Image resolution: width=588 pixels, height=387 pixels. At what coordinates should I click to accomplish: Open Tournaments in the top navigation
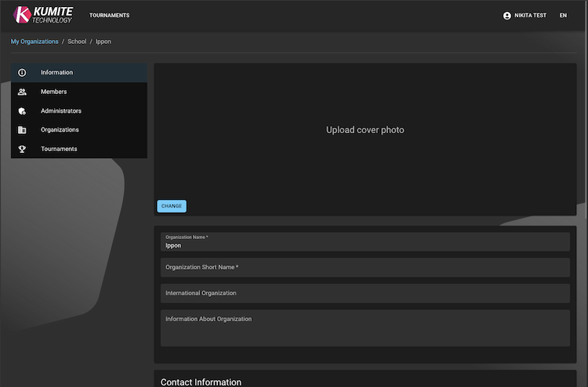tap(109, 16)
